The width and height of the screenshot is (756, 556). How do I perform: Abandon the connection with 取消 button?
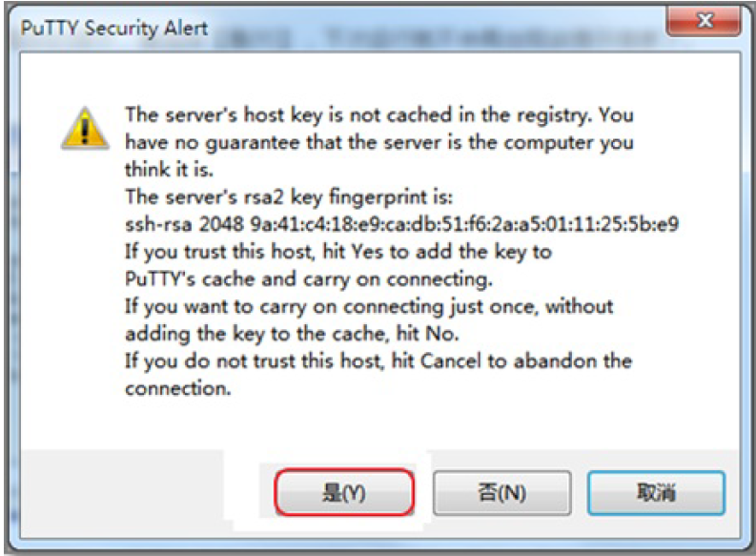tap(656, 493)
